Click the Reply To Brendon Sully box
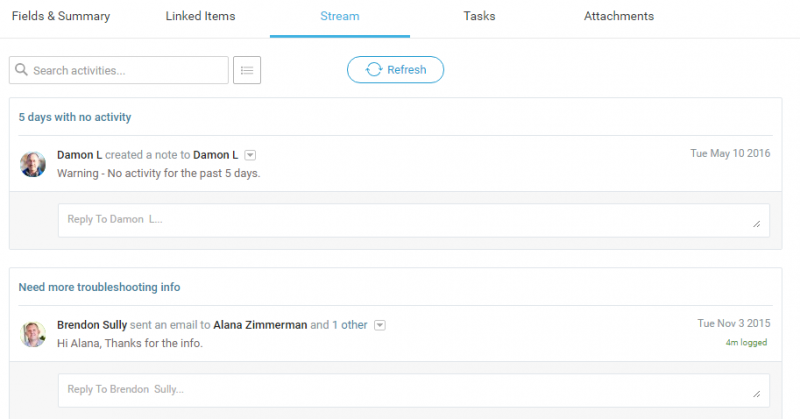800x419 pixels. pos(413,389)
